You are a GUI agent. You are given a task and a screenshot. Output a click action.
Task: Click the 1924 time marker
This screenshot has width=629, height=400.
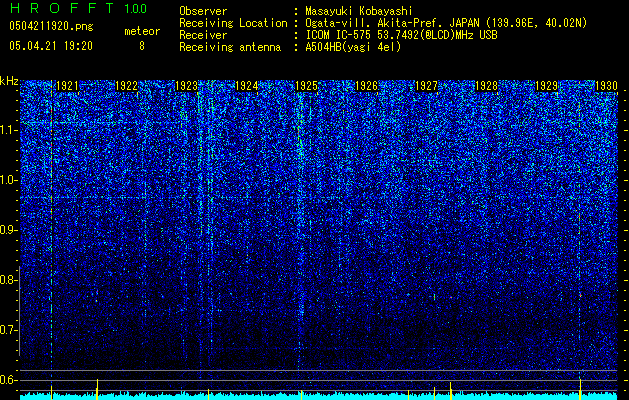pyautogui.click(x=246, y=86)
